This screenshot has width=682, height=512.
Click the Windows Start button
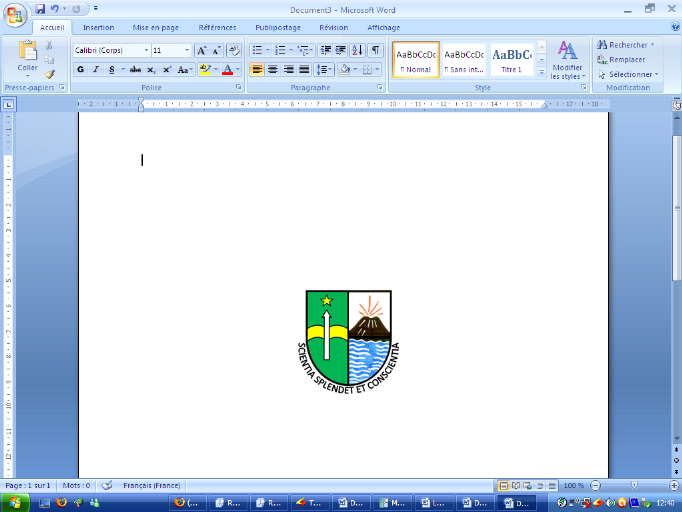16,502
